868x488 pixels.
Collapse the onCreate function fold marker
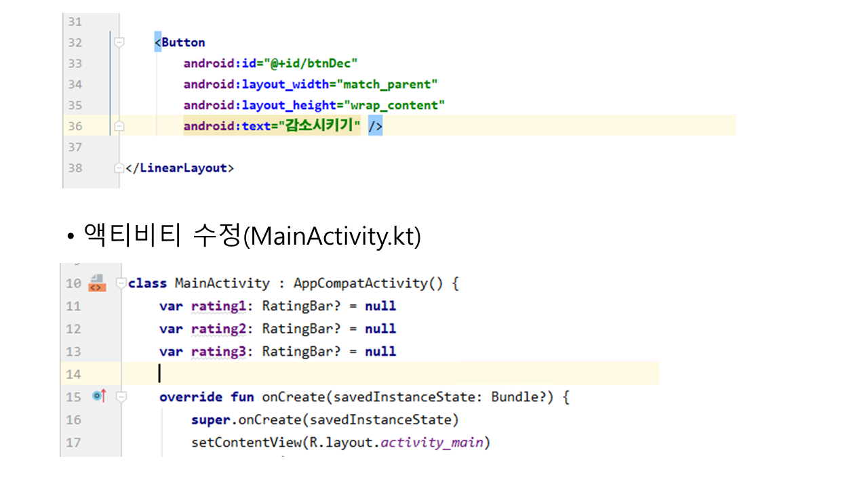(x=121, y=396)
